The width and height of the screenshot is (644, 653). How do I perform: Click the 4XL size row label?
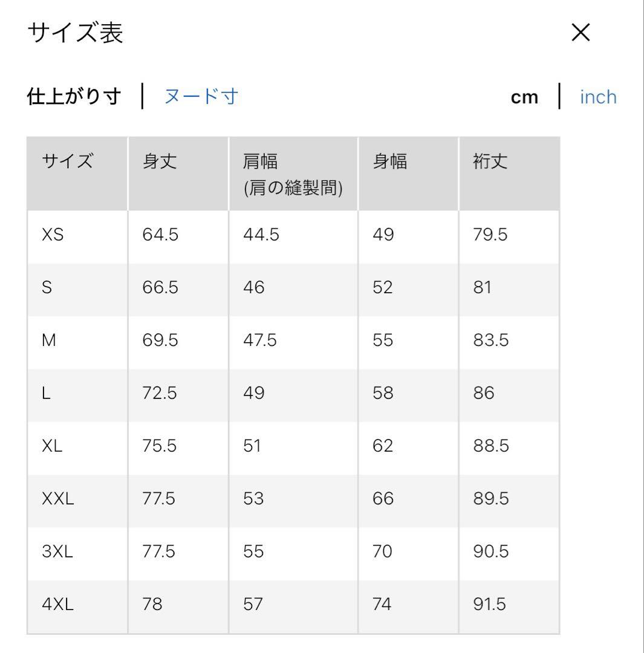pyautogui.click(x=57, y=605)
